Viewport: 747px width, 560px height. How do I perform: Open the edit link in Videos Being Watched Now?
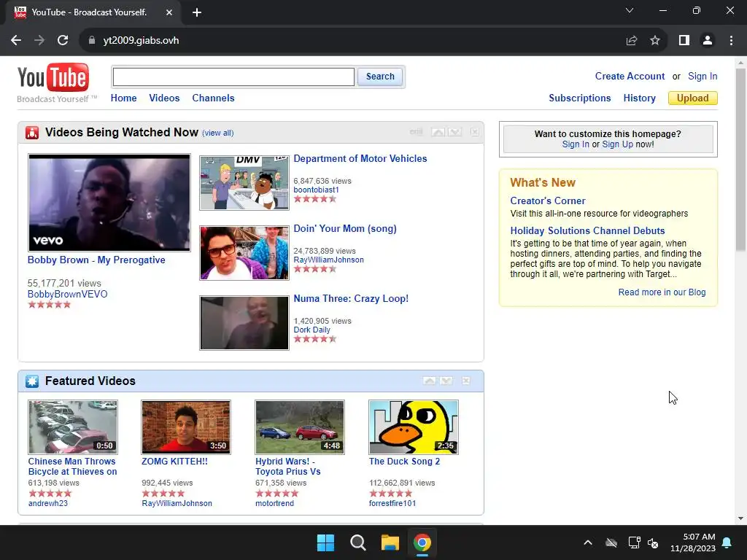tap(416, 132)
